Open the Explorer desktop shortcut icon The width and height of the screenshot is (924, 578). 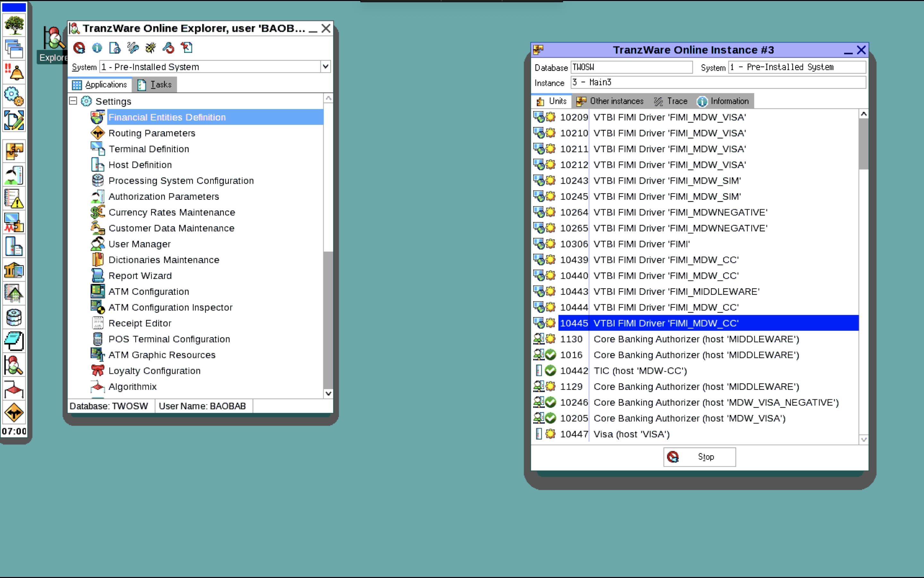pos(54,38)
